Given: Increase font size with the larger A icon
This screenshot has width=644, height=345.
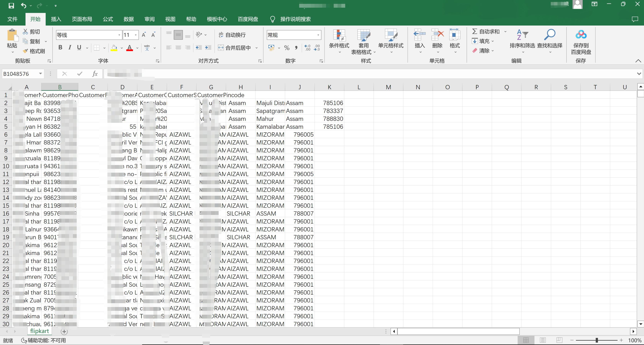Looking at the screenshot, I should point(144,35).
